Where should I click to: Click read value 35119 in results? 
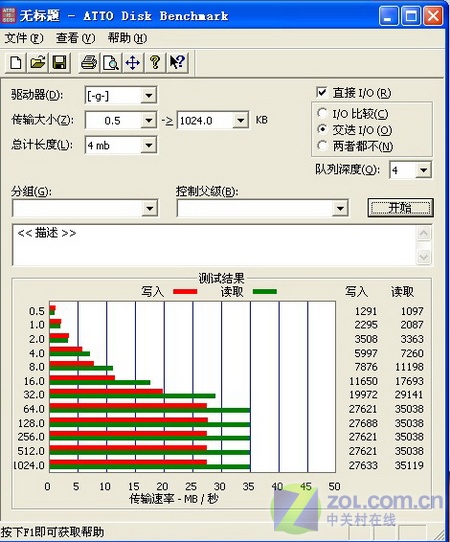409,465
